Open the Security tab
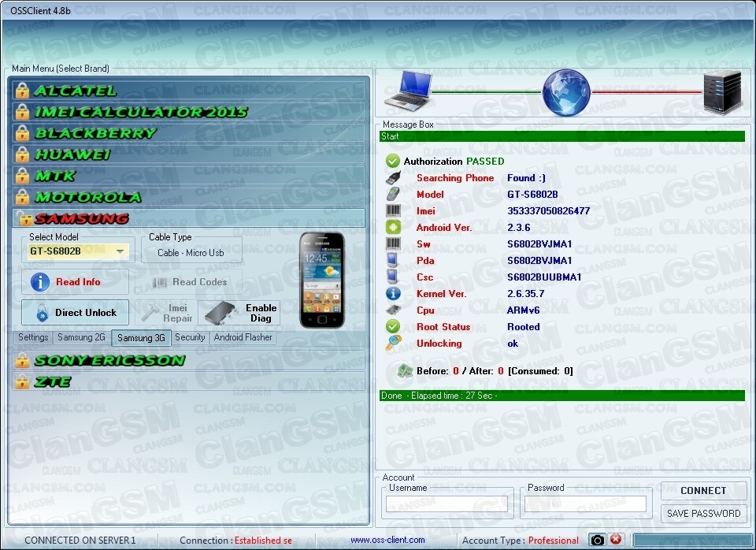This screenshot has height=550, width=756. tap(190, 337)
